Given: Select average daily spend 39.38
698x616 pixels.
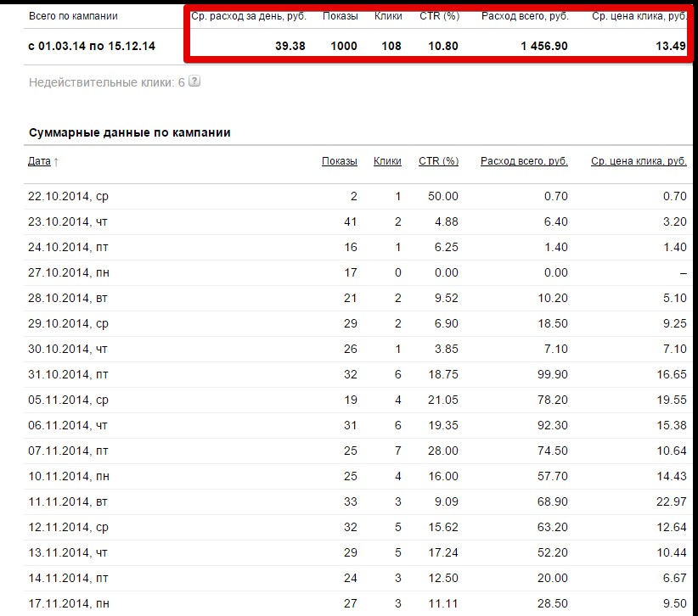Looking at the screenshot, I should (290, 47).
